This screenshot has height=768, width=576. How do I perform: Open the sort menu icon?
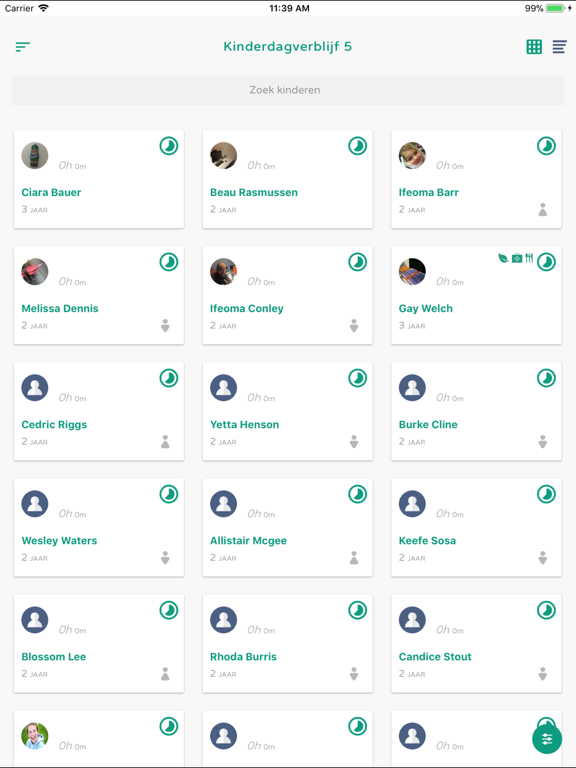coord(23,47)
